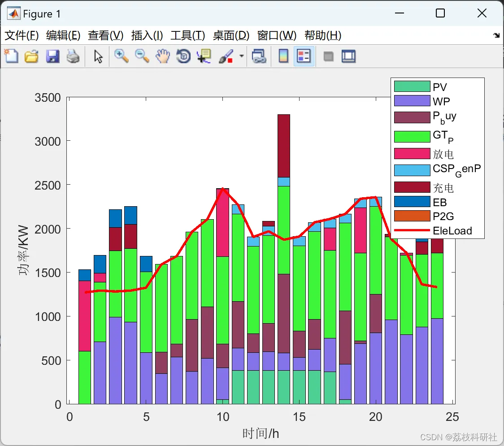Click the Link Plot icon

[259, 56]
